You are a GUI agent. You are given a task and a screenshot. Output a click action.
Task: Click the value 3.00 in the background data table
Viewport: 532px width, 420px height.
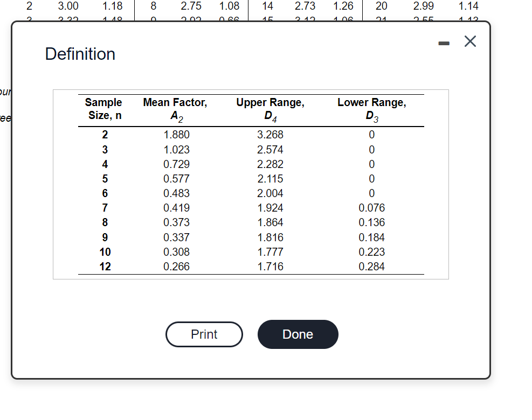67,6
